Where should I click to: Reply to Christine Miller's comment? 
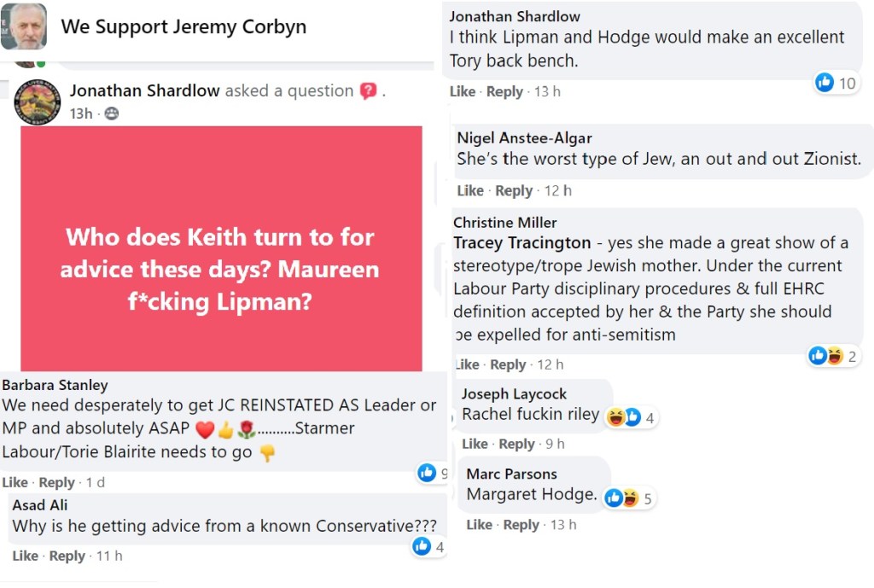(x=508, y=364)
